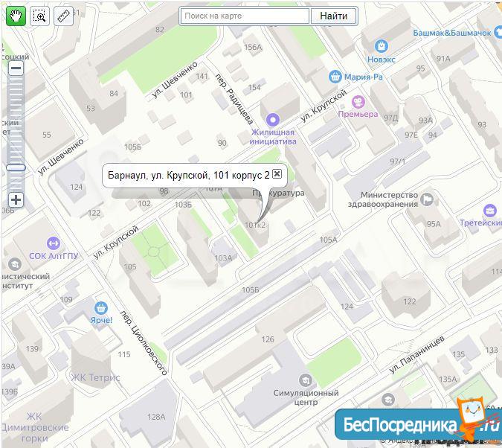Click the zoom level slider handle

tap(16, 167)
